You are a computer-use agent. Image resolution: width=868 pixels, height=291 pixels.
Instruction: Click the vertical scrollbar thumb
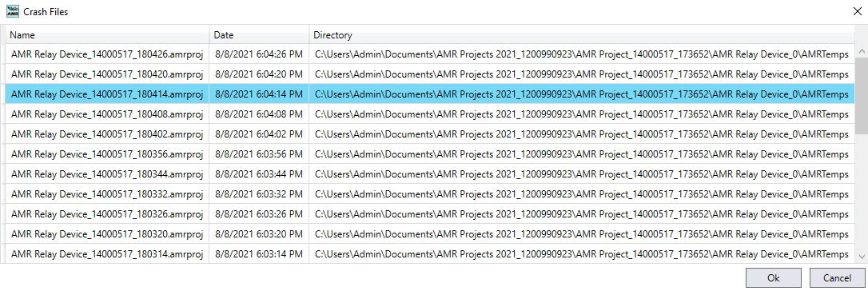[862, 96]
